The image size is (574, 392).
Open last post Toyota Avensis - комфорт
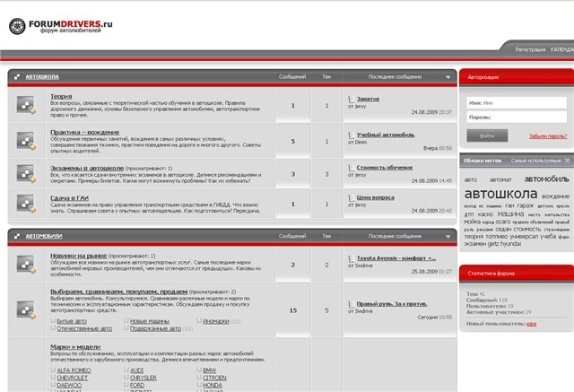(x=396, y=258)
